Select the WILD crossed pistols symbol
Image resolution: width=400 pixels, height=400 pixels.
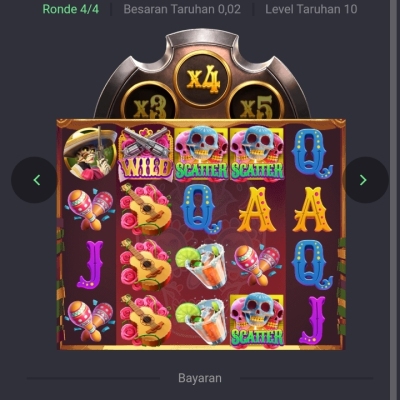tap(146, 154)
